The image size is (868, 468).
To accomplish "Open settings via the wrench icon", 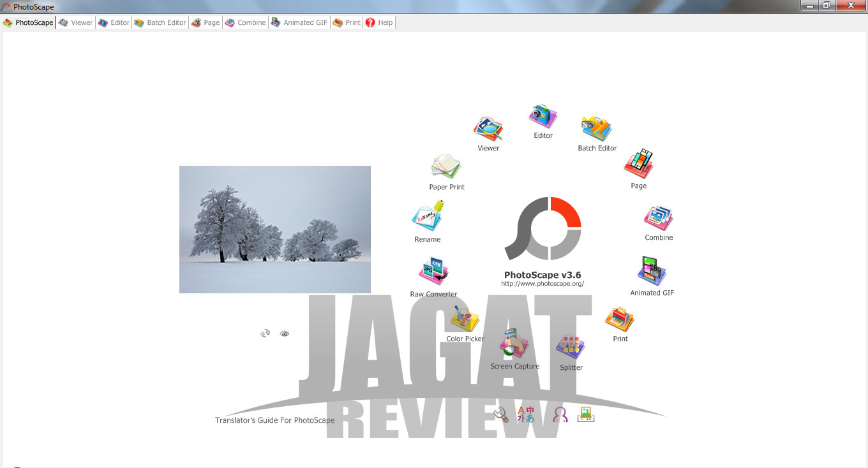I will click(501, 414).
